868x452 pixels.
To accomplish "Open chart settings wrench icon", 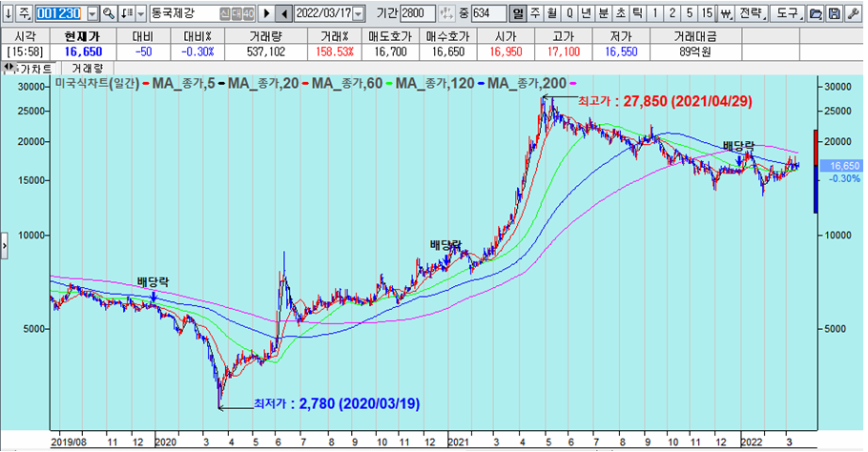I will (852, 14).
